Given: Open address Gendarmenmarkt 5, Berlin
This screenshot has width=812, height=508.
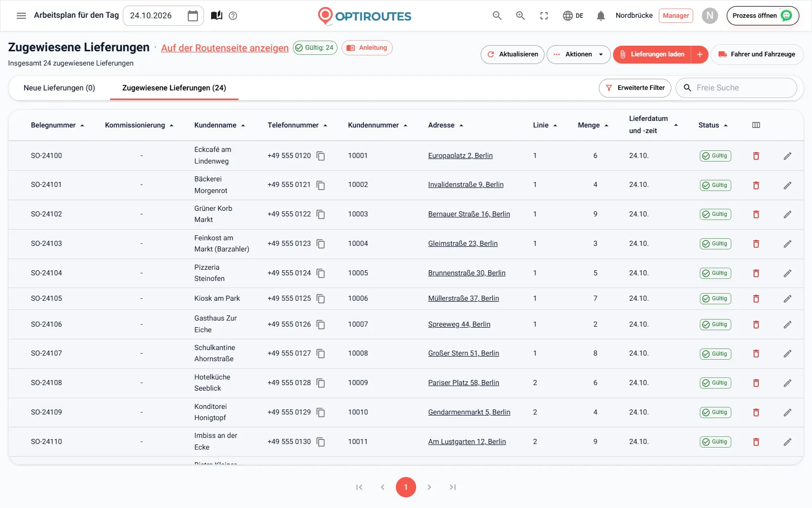Looking at the screenshot, I should pyautogui.click(x=469, y=412).
